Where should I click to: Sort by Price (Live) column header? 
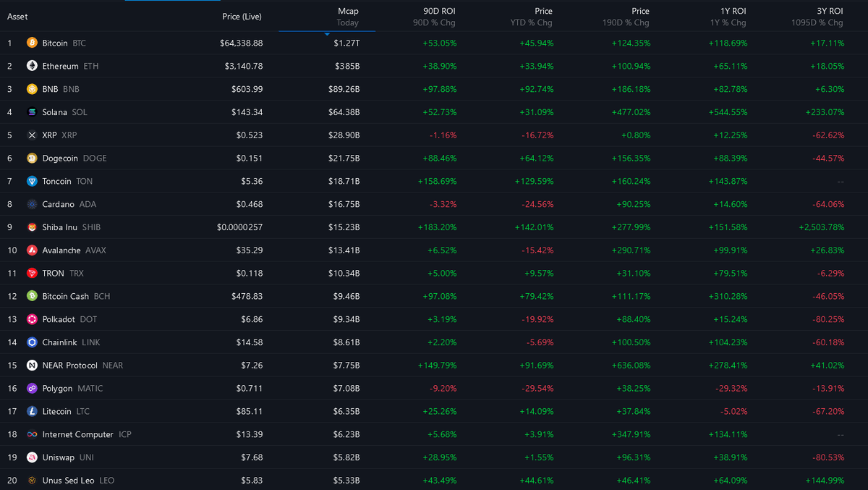tap(242, 17)
